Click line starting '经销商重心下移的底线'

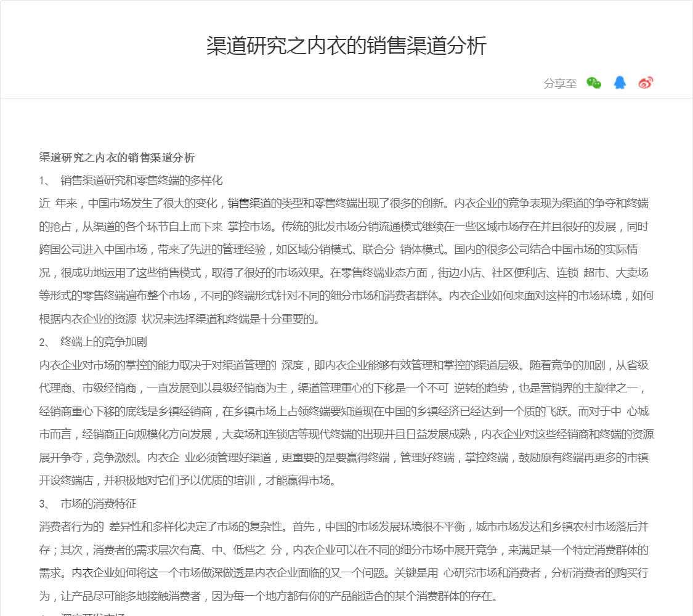pyautogui.click(x=344, y=411)
